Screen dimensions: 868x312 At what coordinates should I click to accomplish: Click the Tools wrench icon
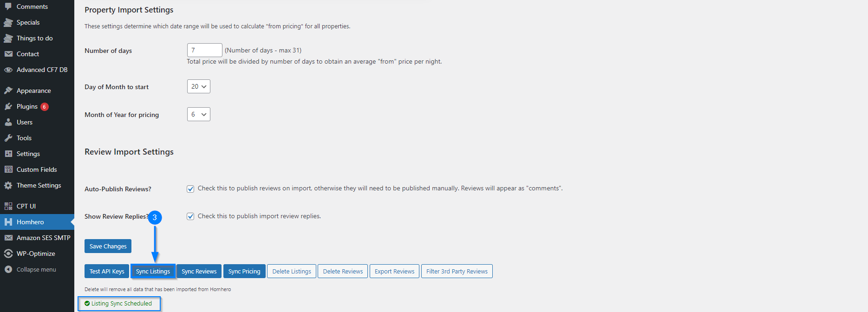pyautogui.click(x=8, y=138)
